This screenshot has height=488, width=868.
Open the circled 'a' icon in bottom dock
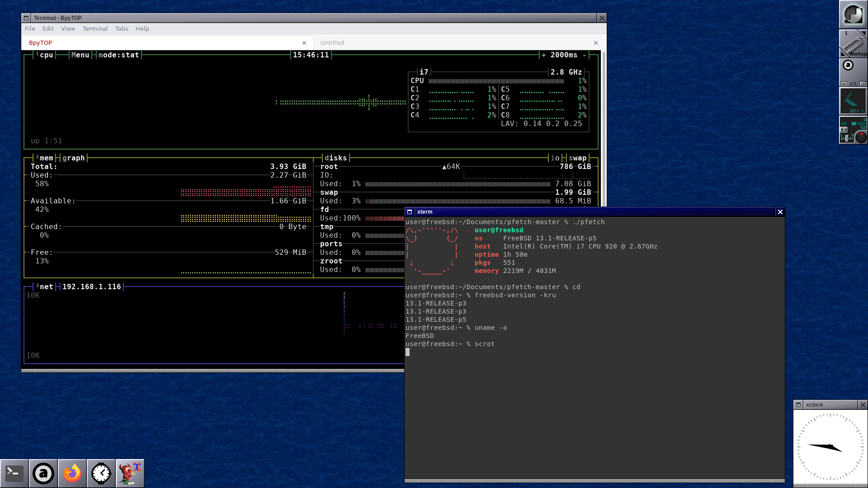click(43, 474)
